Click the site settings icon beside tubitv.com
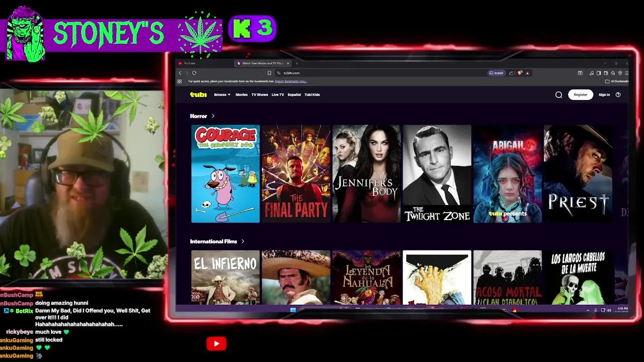 (279, 73)
